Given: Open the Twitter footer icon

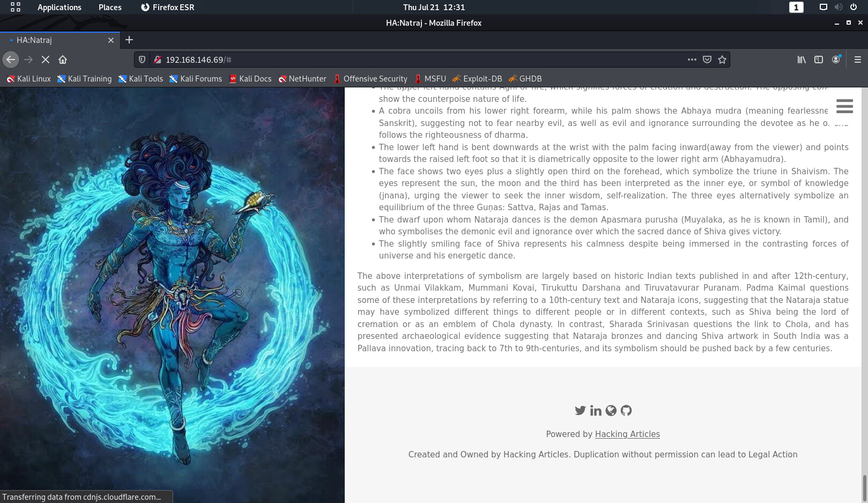Looking at the screenshot, I should (x=580, y=410).
